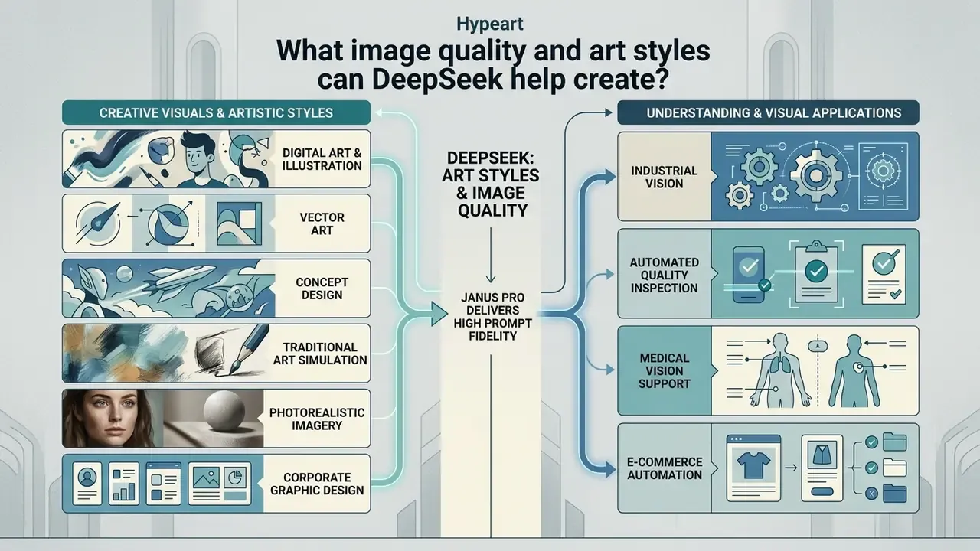Select the 'E-Commerce Automation' label
The image size is (980, 551).
664,468
